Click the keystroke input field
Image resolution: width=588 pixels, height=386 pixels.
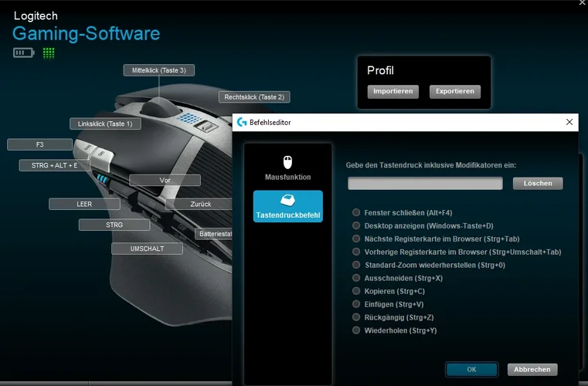pyautogui.click(x=425, y=183)
